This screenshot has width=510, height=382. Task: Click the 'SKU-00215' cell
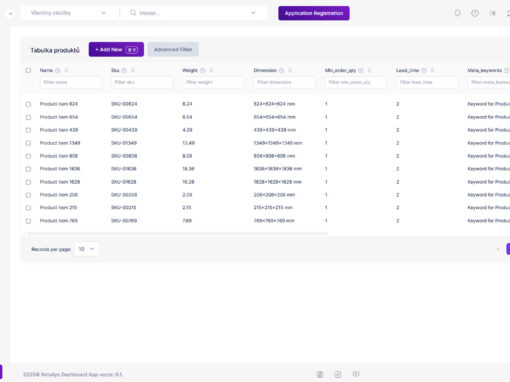click(124, 208)
